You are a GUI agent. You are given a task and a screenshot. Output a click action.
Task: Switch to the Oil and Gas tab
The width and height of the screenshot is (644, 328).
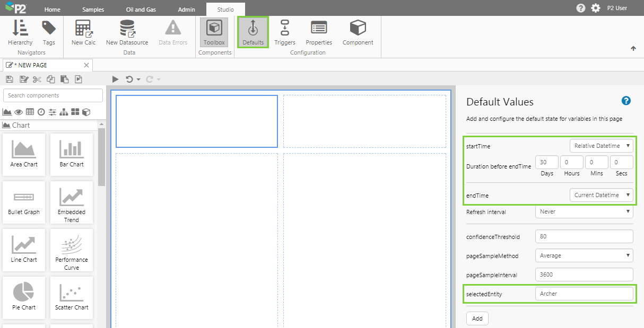pyautogui.click(x=141, y=10)
